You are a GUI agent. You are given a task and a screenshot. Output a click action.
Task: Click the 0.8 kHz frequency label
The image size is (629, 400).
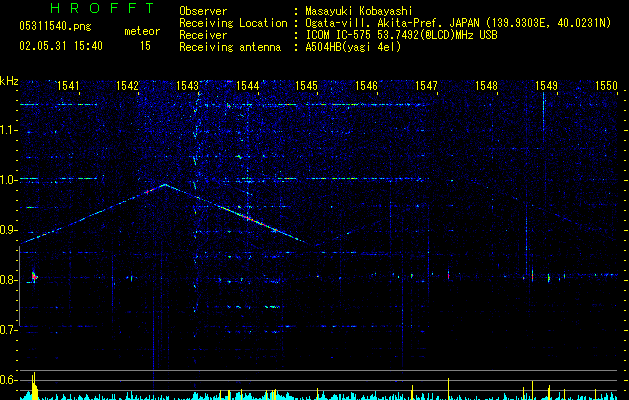click(9, 280)
